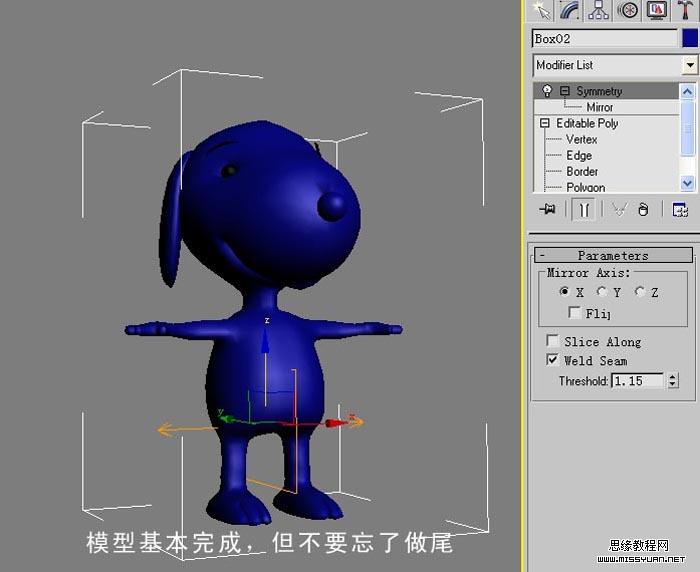Click the Pin Stack icon
This screenshot has width=700, height=572.
(x=547, y=209)
